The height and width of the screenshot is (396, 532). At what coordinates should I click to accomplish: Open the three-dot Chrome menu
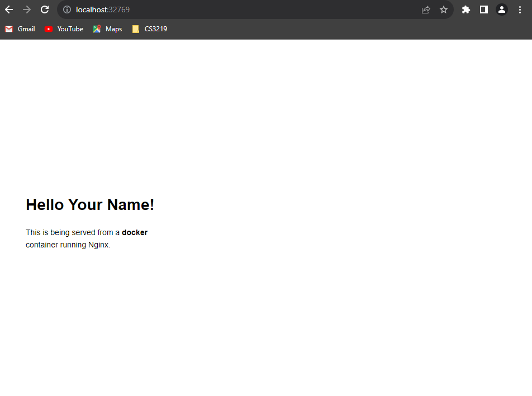pyautogui.click(x=520, y=9)
